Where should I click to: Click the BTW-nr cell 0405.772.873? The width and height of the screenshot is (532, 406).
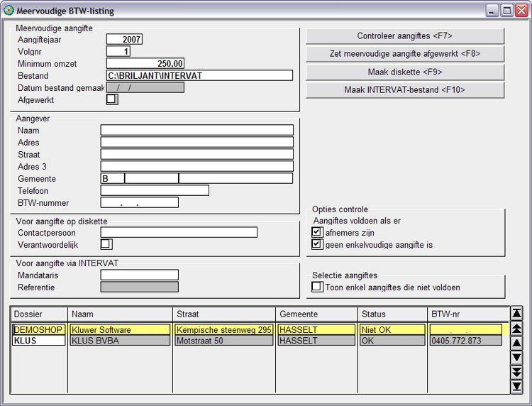pos(466,341)
